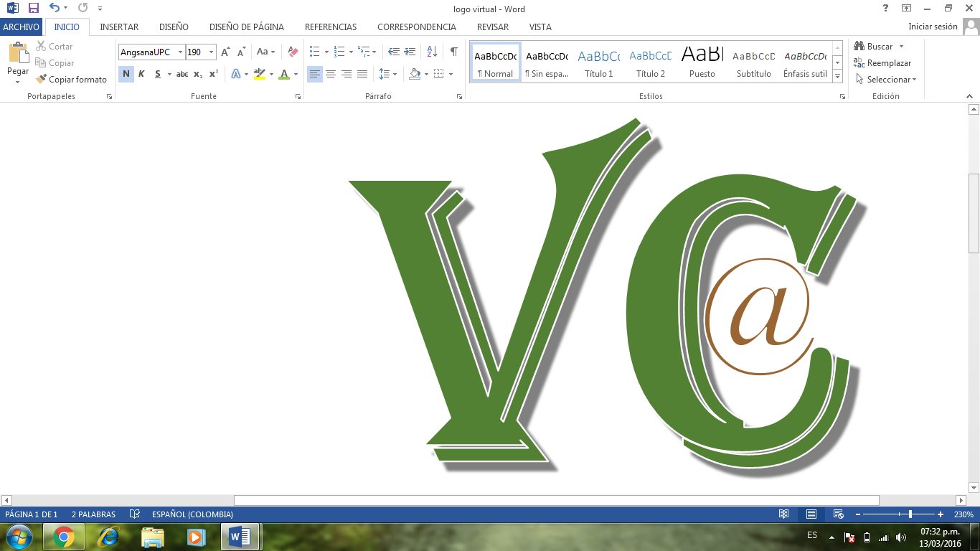Expand the borders dropdown arrow
980x551 pixels.
451,74
